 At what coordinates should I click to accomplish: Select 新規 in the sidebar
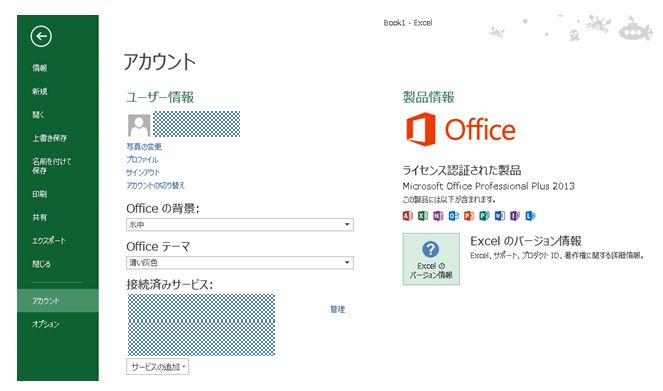tap(40, 91)
